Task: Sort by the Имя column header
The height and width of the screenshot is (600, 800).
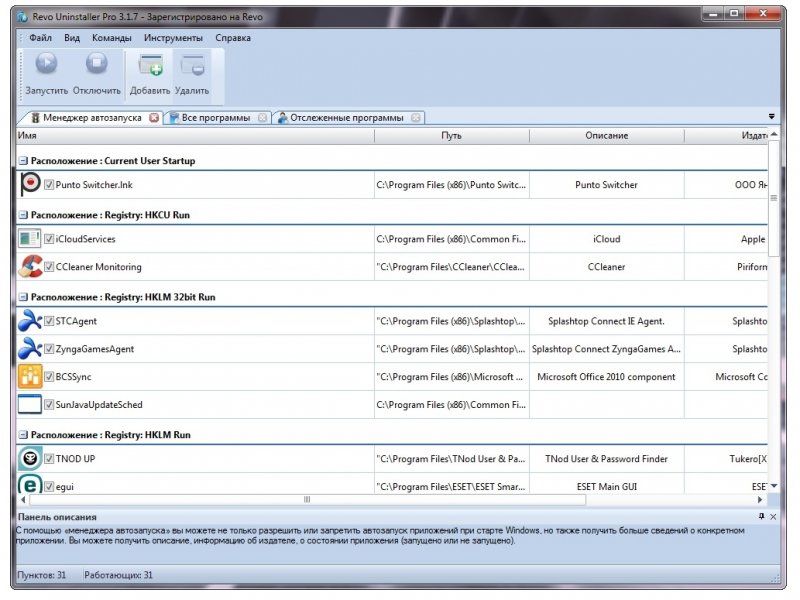Action: pos(195,136)
